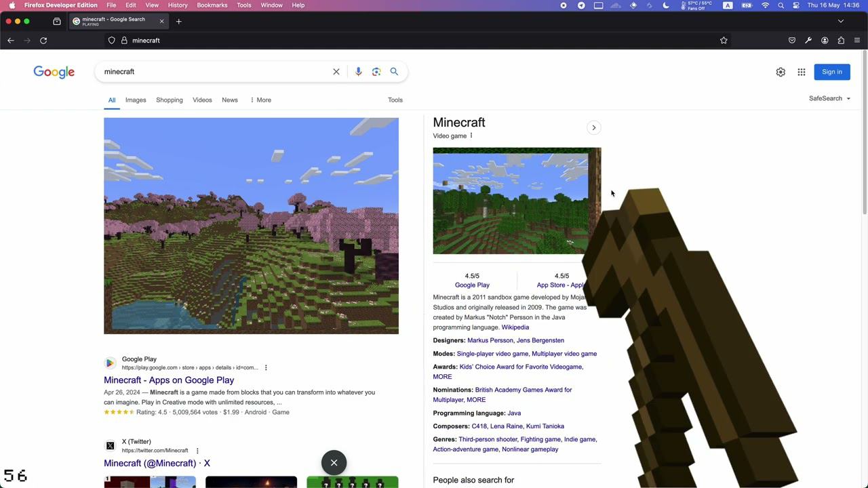
Task: Open the Firefox View icon beside the tab
Action: pyautogui.click(x=57, y=22)
